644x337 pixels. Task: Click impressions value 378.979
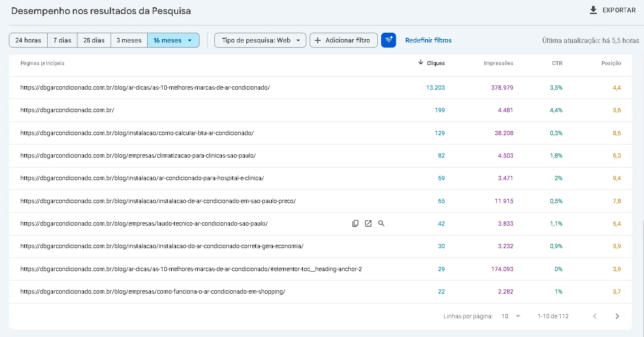tap(502, 88)
